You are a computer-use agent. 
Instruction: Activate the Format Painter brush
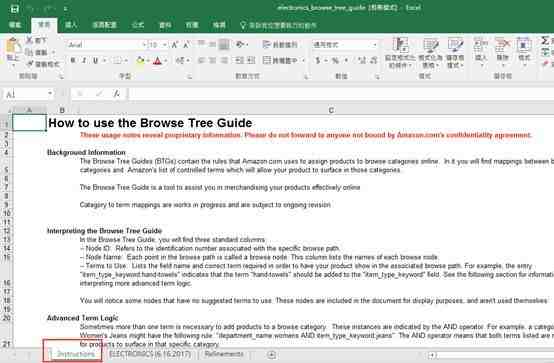coord(30,64)
